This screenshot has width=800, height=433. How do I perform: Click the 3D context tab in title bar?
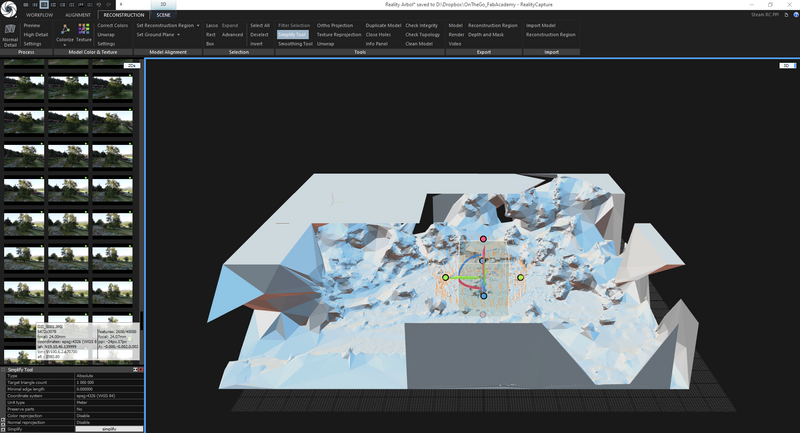pos(163,5)
